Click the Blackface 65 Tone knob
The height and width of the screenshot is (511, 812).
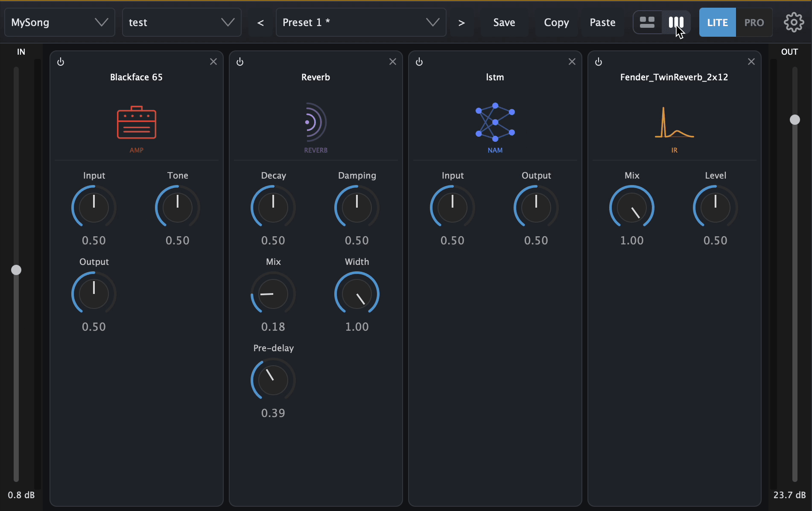click(178, 207)
